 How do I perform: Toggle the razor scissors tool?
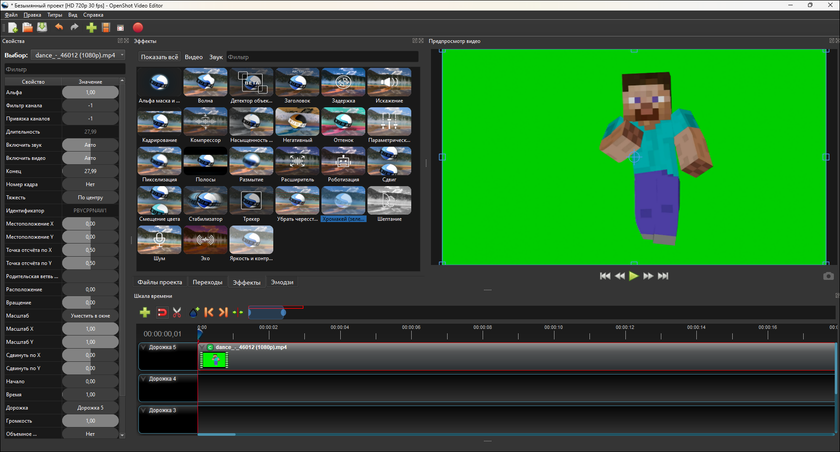[177, 312]
